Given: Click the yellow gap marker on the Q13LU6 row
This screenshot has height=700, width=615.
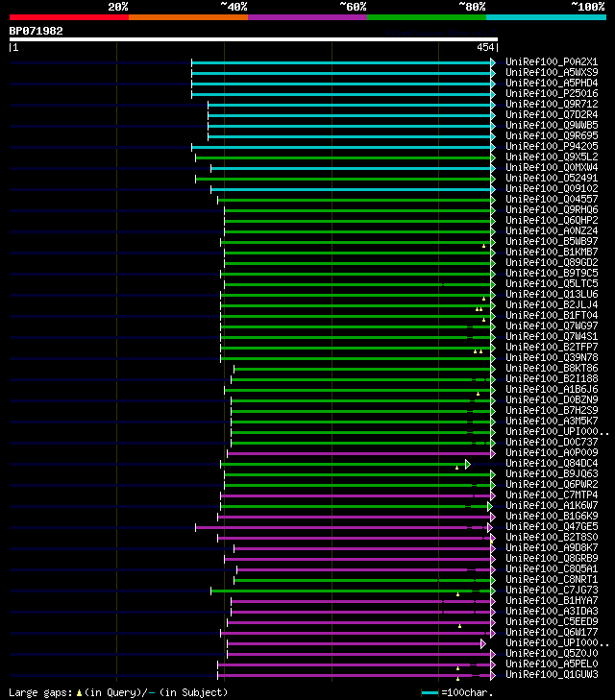Looking at the screenshot, I should click(483, 299).
